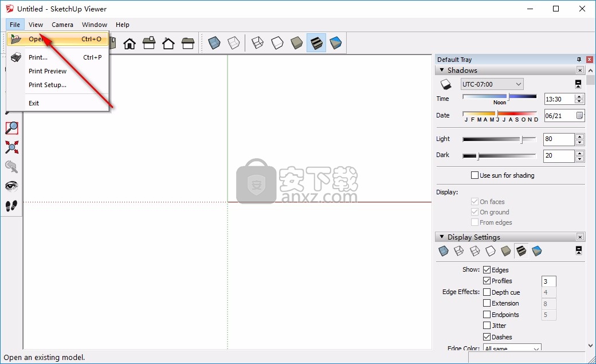Uncheck the Edges checkbox

(487, 269)
